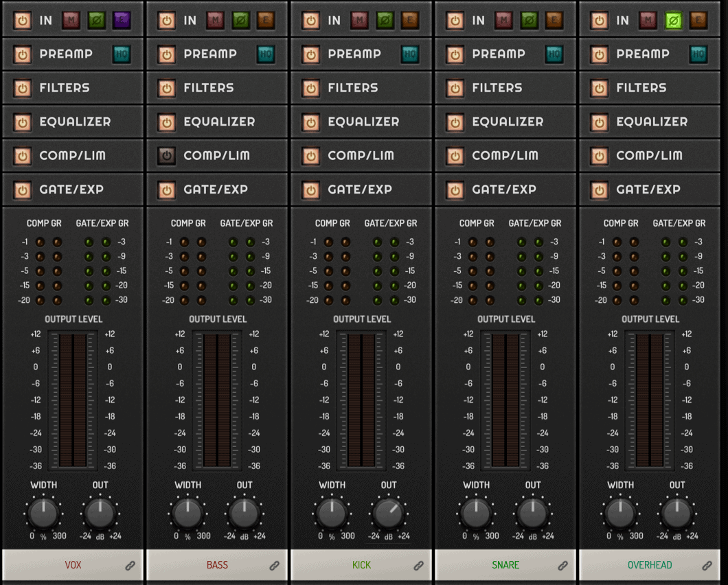
Task: Toggle the OVERHEAD PREAMP power button
Action: tap(599, 54)
